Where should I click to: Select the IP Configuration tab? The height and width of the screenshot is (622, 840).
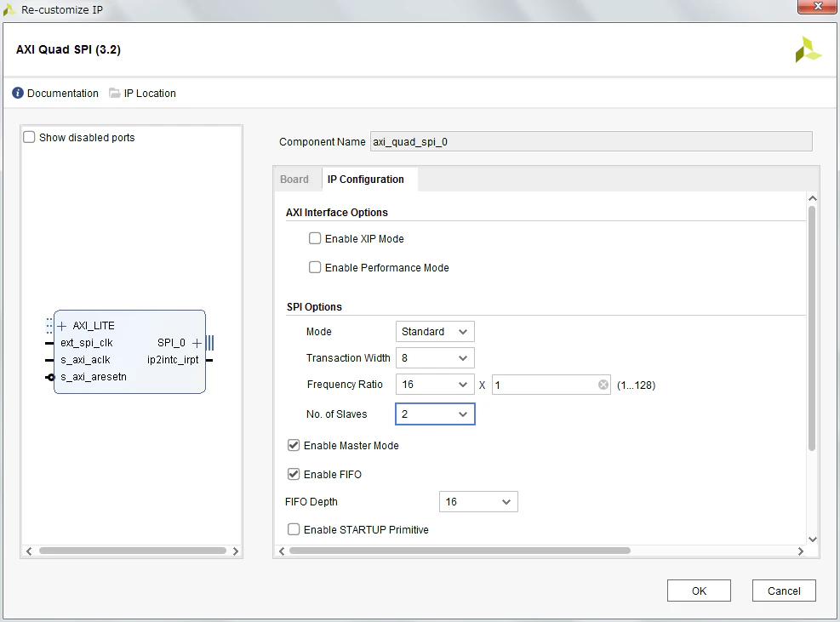tap(366, 180)
